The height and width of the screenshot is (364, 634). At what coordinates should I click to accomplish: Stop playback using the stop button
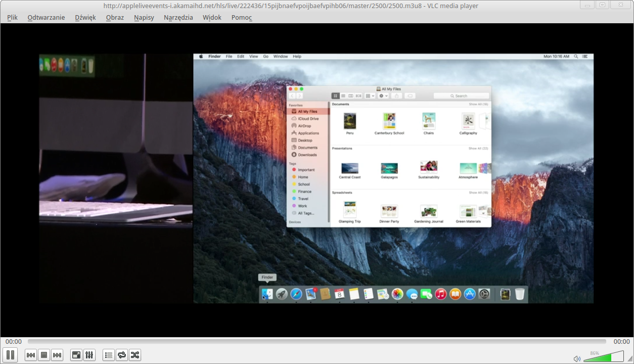44,355
